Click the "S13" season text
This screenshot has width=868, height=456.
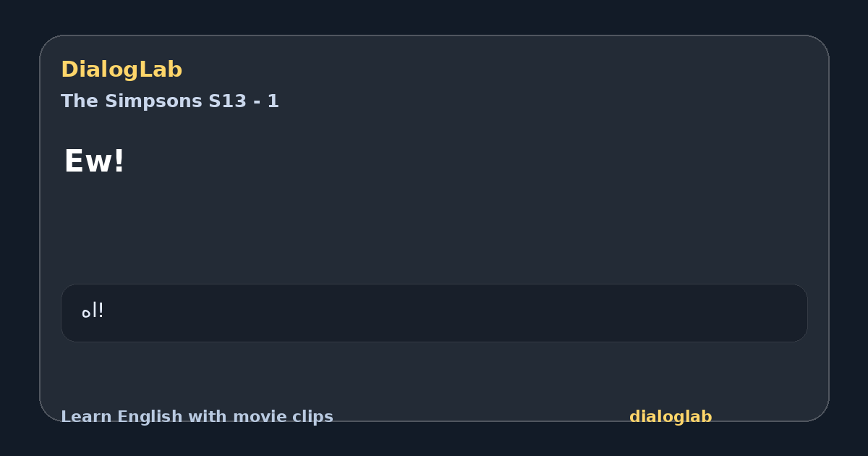(x=227, y=101)
